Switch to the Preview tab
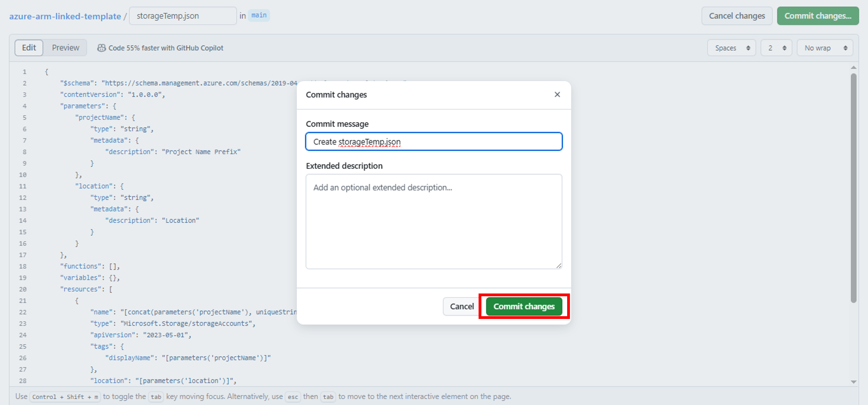 coord(65,48)
